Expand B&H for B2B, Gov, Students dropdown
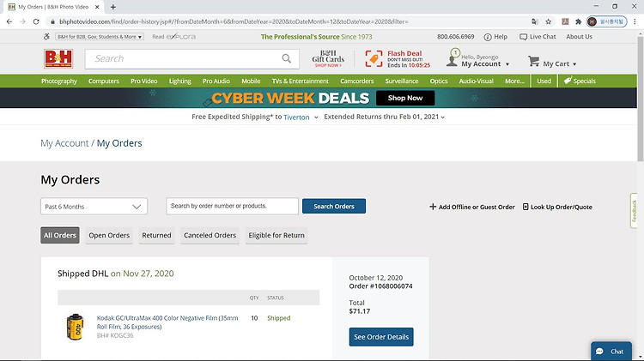 coord(100,37)
